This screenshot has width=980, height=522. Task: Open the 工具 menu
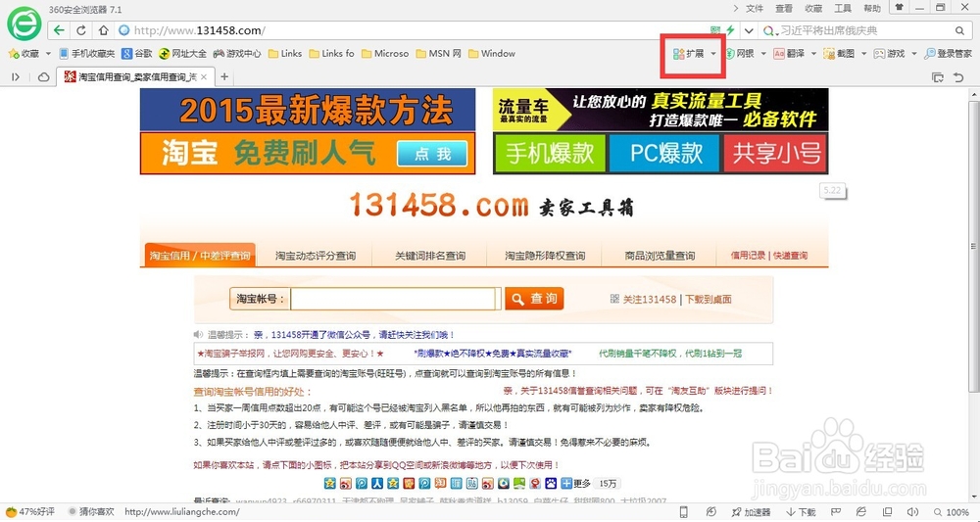tap(843, 8)
